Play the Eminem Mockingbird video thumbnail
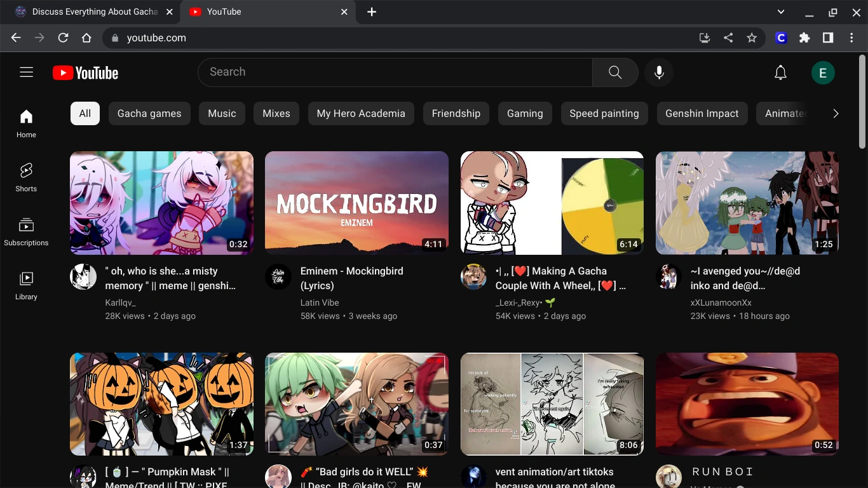 click(x=356, y=203)
